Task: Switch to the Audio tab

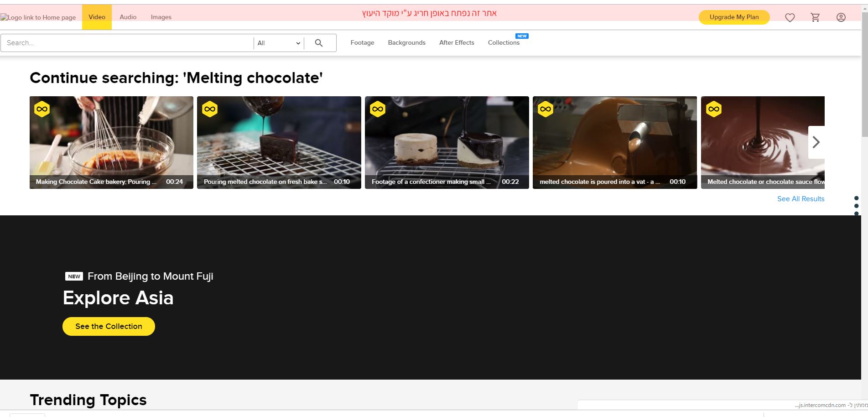Action: pyautogui.click(x=128, y=17)
